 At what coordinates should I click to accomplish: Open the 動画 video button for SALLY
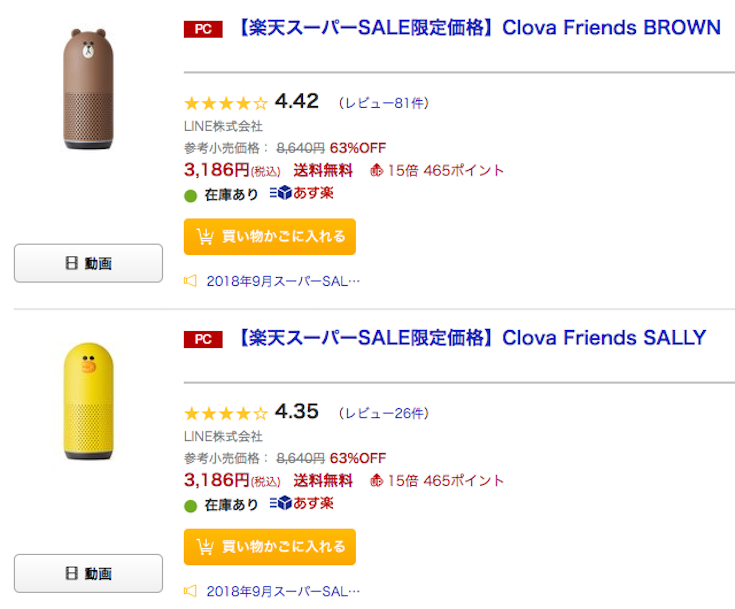(x=88, y=574)
